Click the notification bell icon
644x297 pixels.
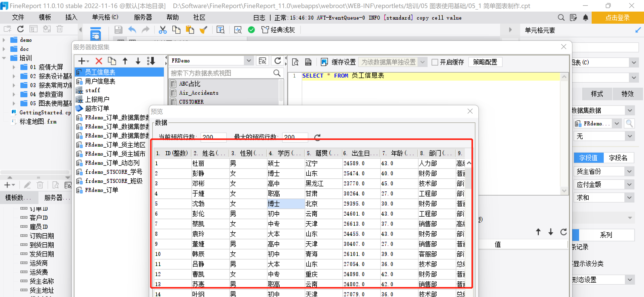tap(586, 18)
